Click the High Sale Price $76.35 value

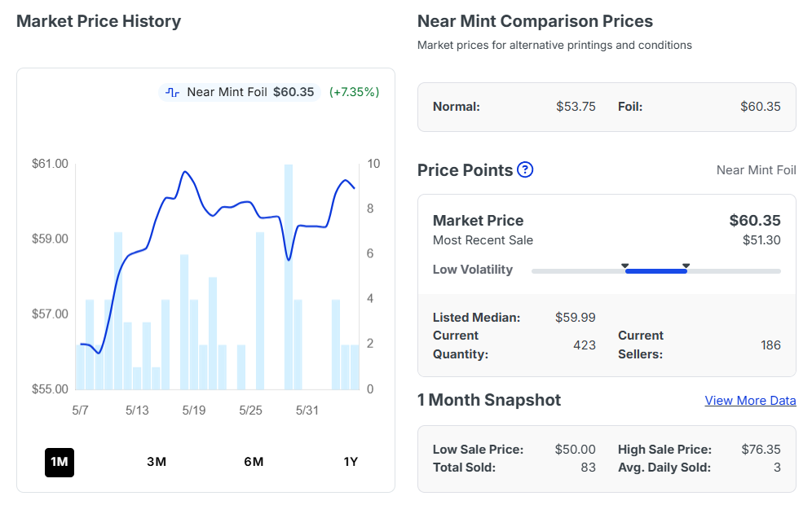(761, 449)
